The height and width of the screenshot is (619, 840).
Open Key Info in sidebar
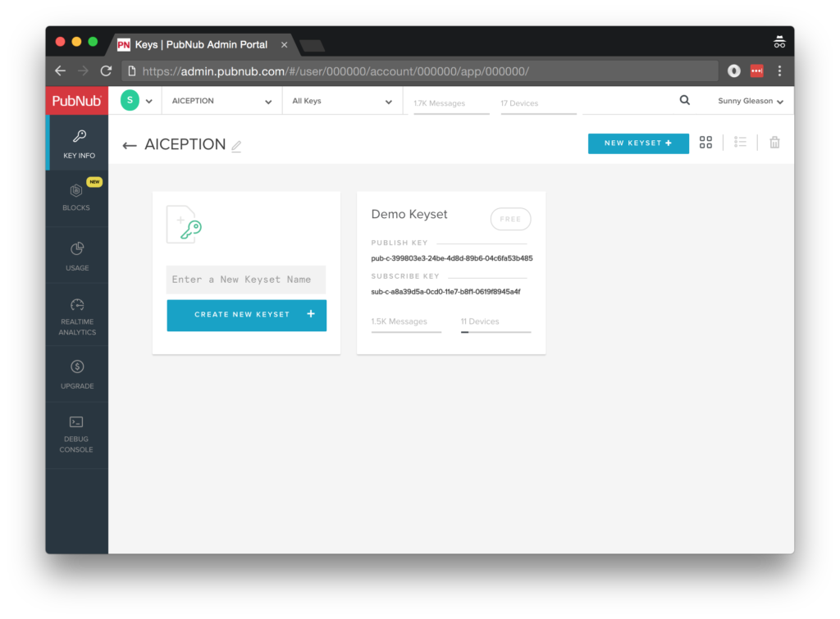coord(79,143)
